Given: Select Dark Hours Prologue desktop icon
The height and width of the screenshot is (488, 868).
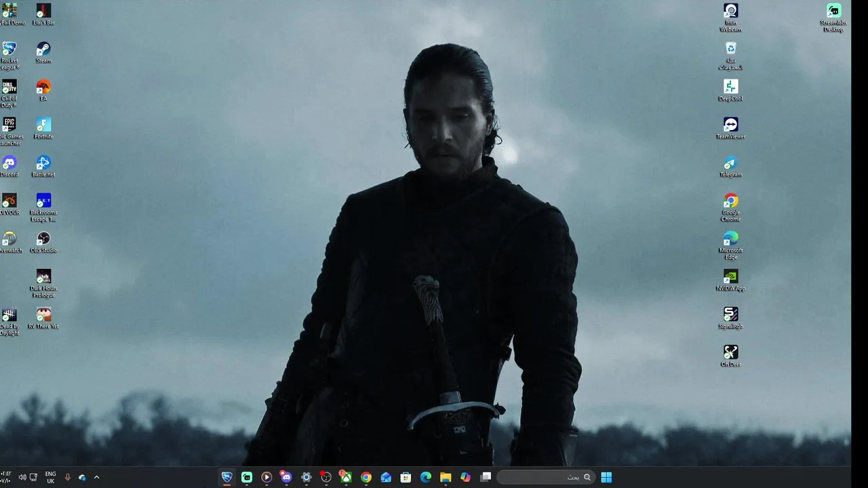Looking at the screenshot, I should click(43, 283).
